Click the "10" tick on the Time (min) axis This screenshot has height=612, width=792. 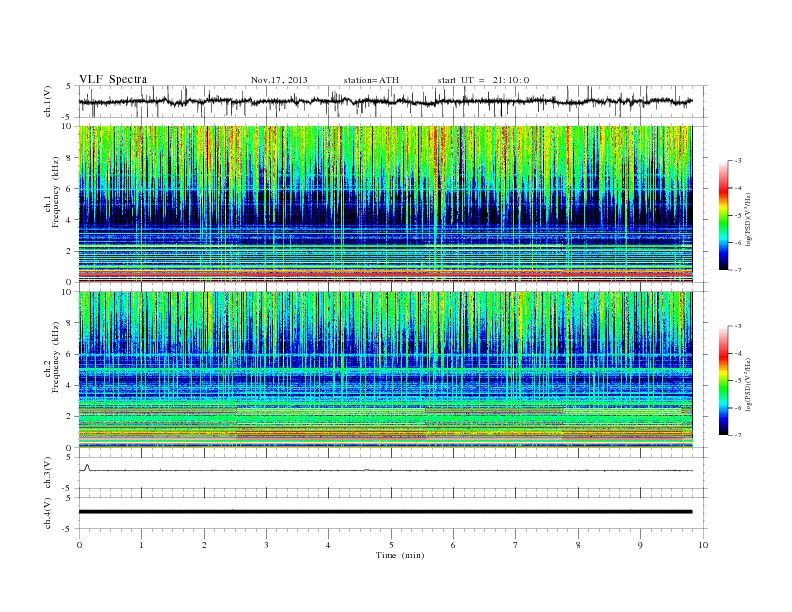pos(703,545)
